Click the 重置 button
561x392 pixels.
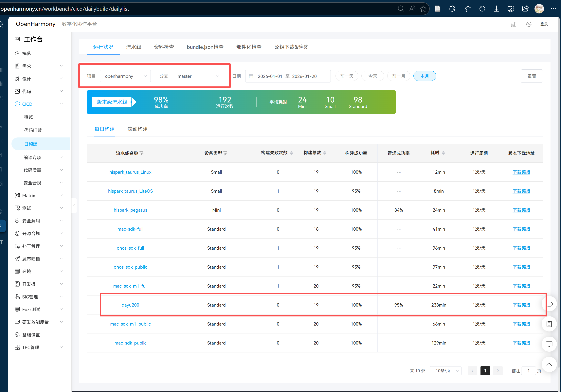tap(532, 76)
